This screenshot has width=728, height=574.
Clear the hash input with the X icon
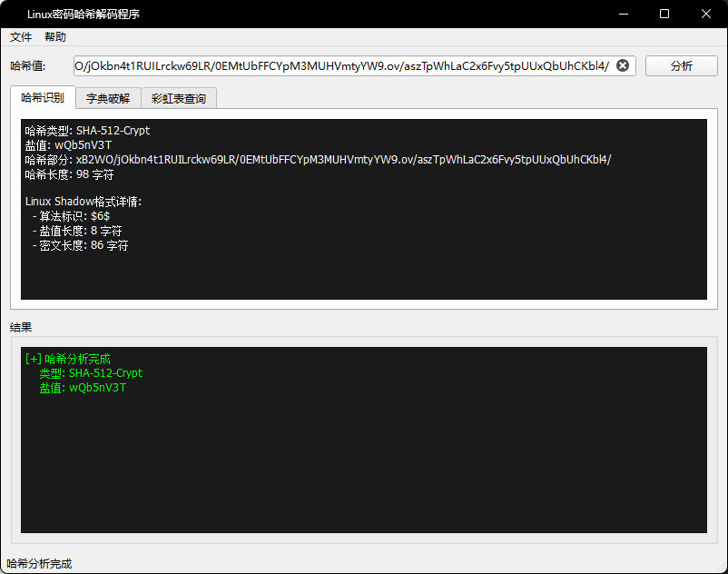[622, 65]
